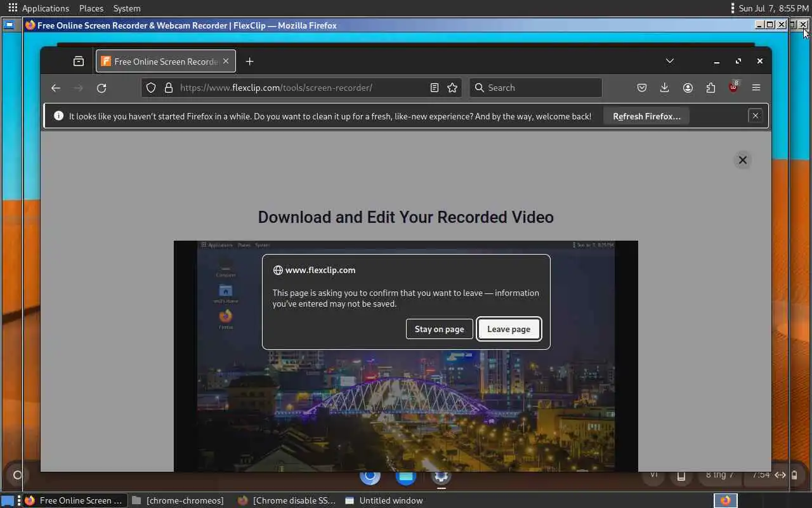Select the Free Online Screen Recorder tab

[166, 62]
